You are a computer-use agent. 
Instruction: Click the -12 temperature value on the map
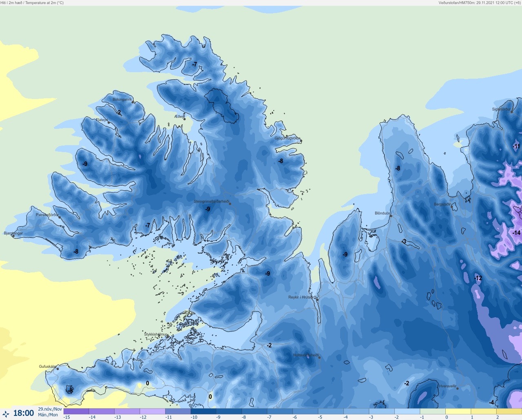[478, 278]
